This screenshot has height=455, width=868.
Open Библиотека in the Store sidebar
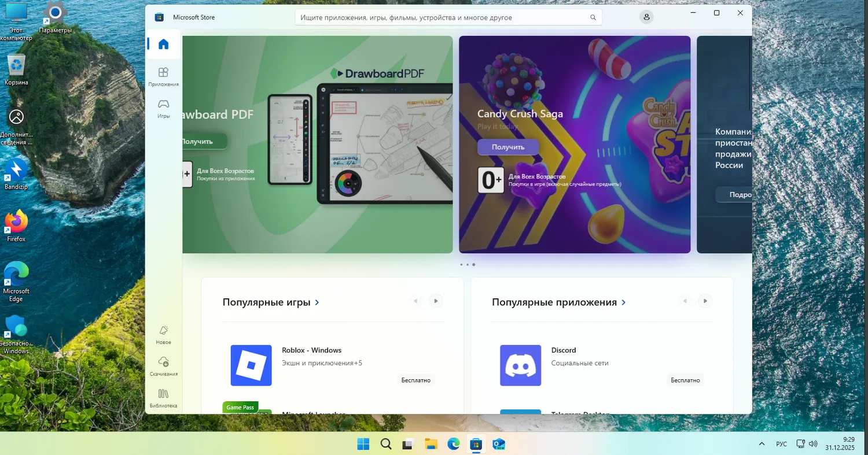coord(163,398)
